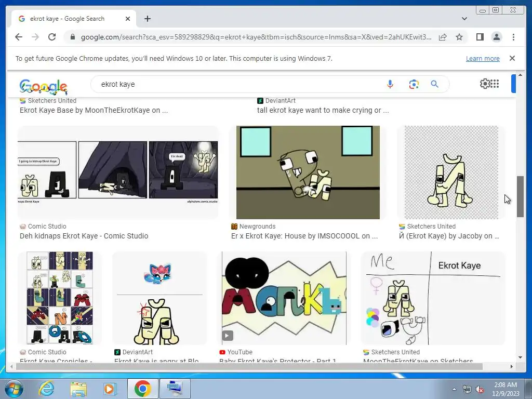Start voice search with microphone icon

[390, 84]
